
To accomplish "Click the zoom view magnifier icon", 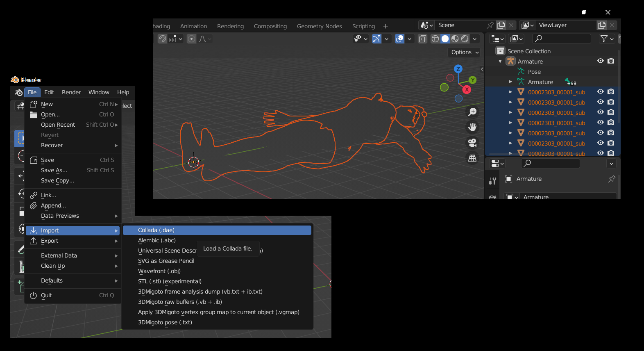I will tap(472, 112).
